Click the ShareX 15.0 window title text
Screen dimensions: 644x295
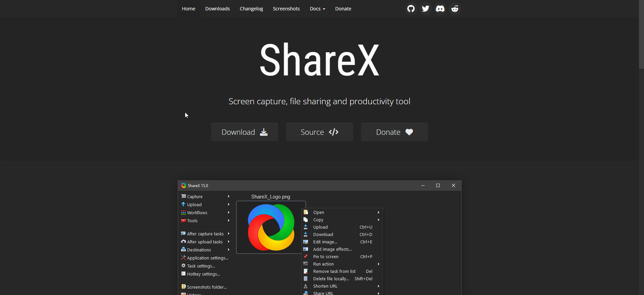tap(198, 185)
